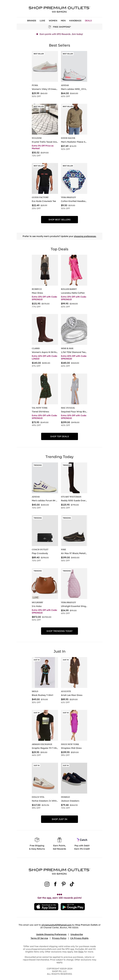The height and width of the screenshot is (980, 119).
Task: Click the free shipping package icon banner
Action: click(x=59, y=27)
